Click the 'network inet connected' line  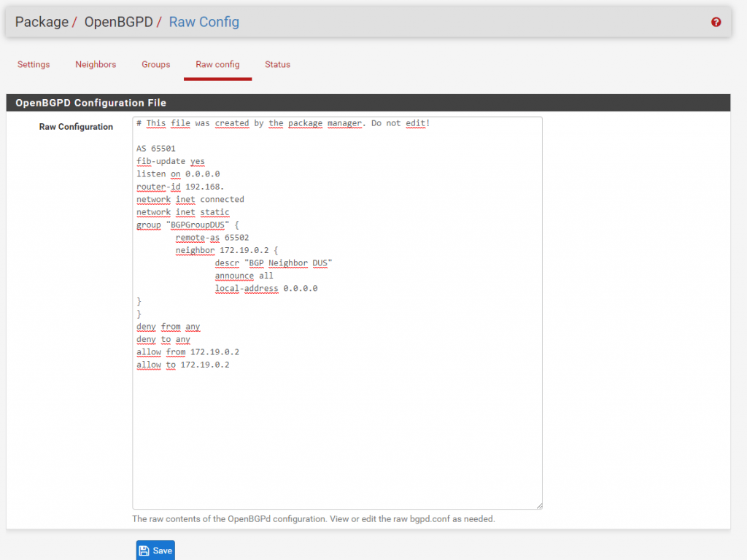pos(190,200)
